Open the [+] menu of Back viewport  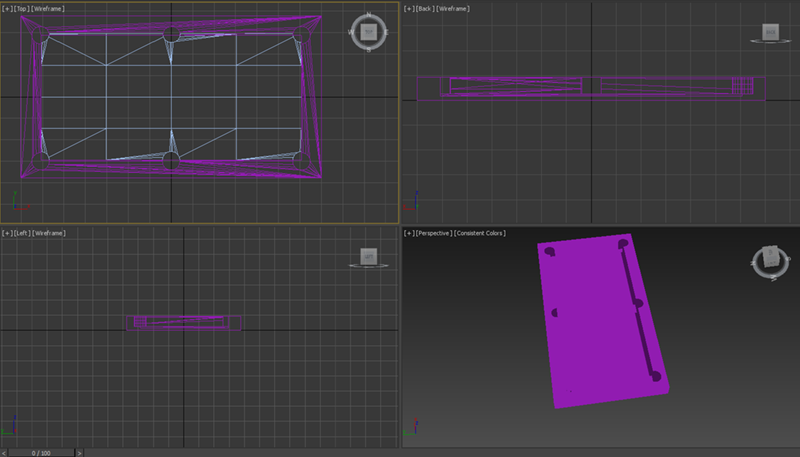click(409, 8)
